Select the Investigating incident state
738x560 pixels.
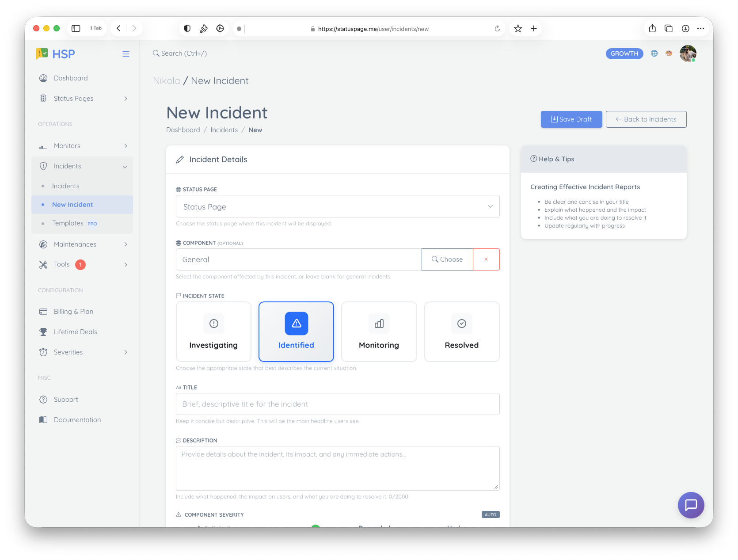213,331
